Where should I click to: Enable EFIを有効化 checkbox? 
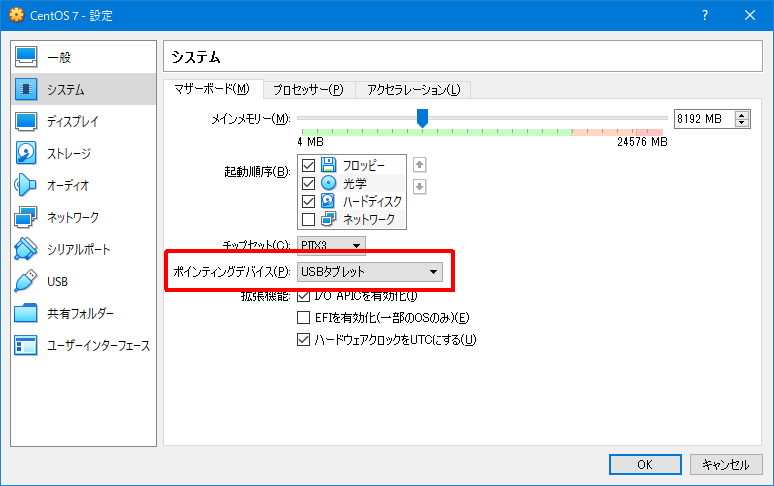click(304, 317)
